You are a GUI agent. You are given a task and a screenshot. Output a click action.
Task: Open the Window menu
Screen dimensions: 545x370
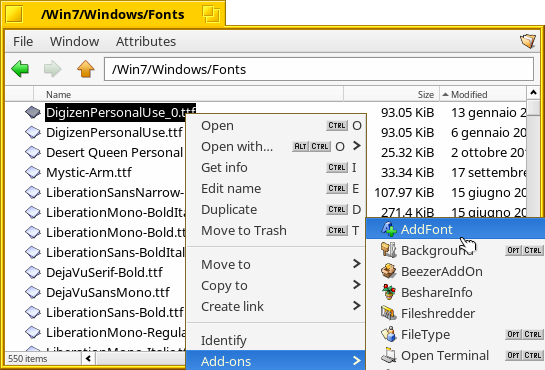74,41
